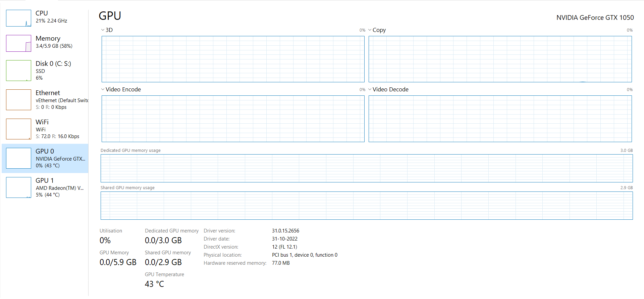This screenshot has height=299, width=644.
Task: Switch to the GPU 1 graph thumbnail
Action: [18, 187]
